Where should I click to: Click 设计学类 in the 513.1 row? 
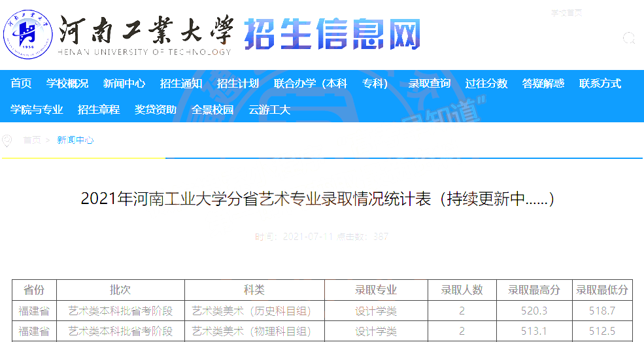click(376, 331)
